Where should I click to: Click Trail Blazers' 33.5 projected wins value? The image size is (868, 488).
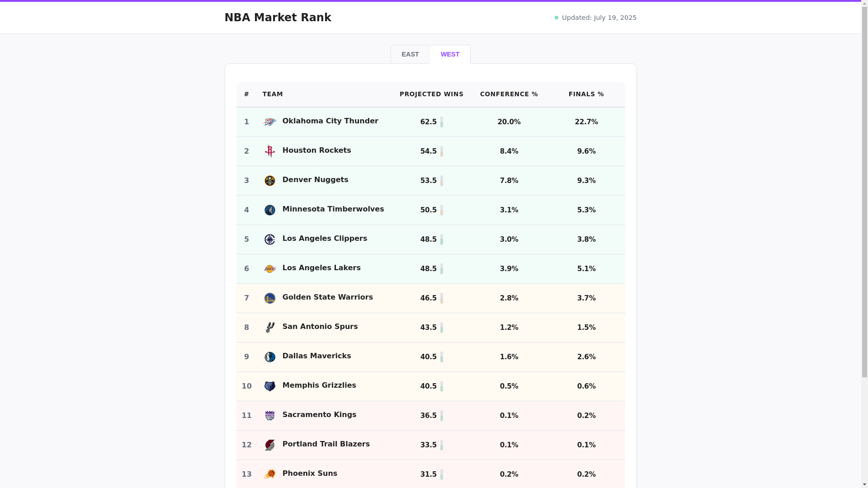[428, 445]
